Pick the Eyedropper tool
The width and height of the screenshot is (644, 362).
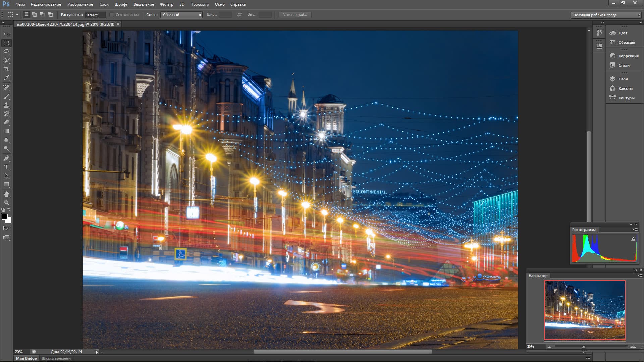(x=6, y=78)
